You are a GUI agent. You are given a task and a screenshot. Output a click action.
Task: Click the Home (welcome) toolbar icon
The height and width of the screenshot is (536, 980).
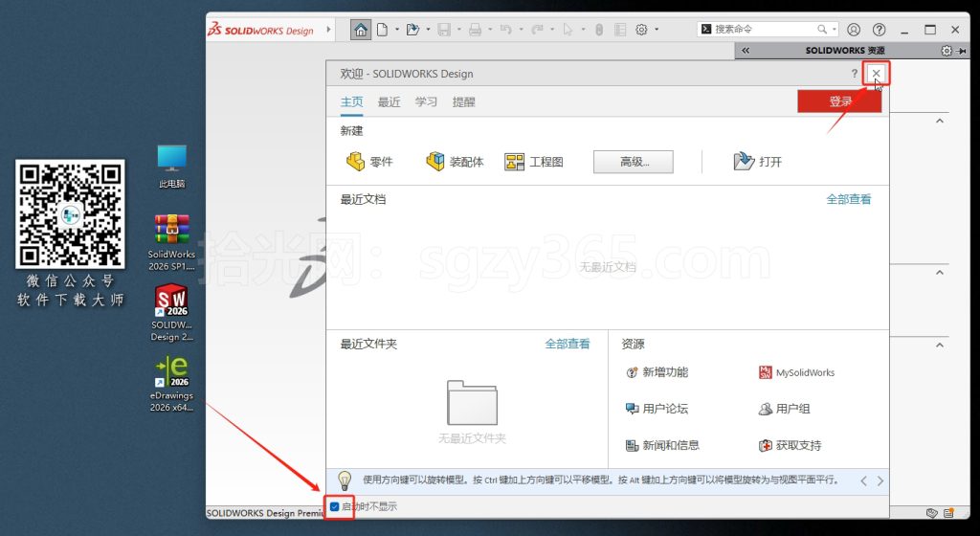[x=360, y=30]
